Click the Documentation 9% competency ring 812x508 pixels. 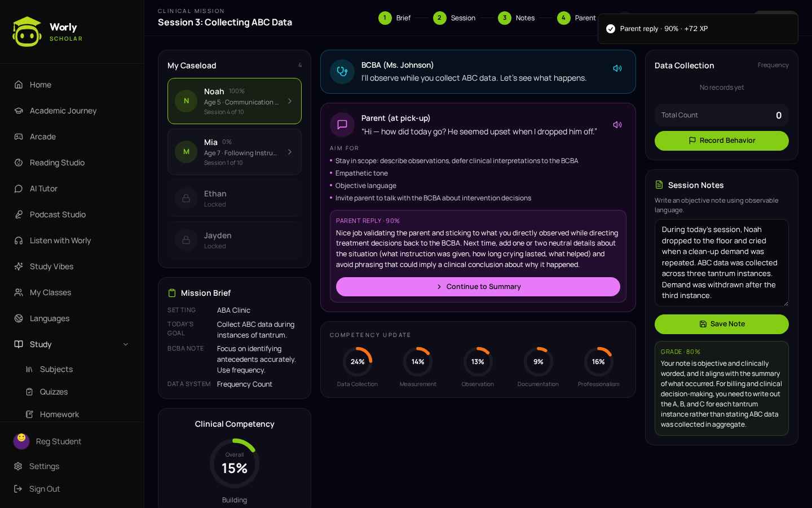click(x=539, y=362)
